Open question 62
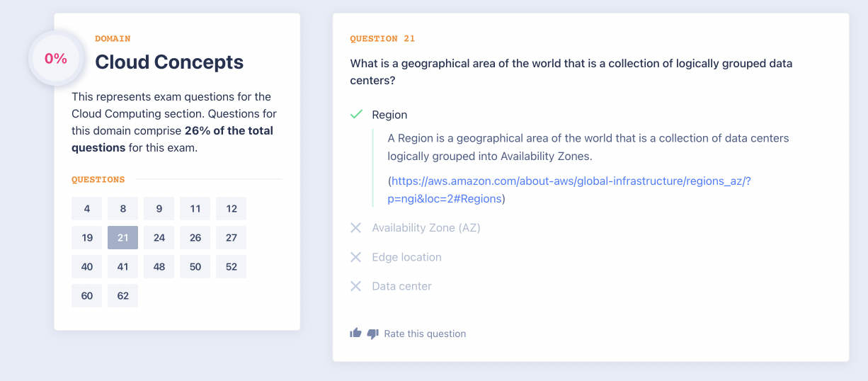Image resolution: width=868 pixels, height=381 pixels. tap(123, 296)
